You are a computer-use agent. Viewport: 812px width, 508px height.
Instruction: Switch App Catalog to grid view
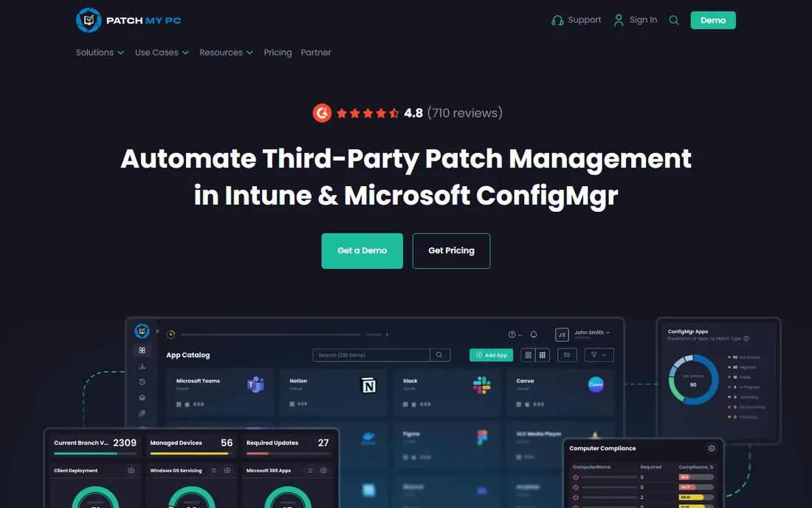(543, 354)
